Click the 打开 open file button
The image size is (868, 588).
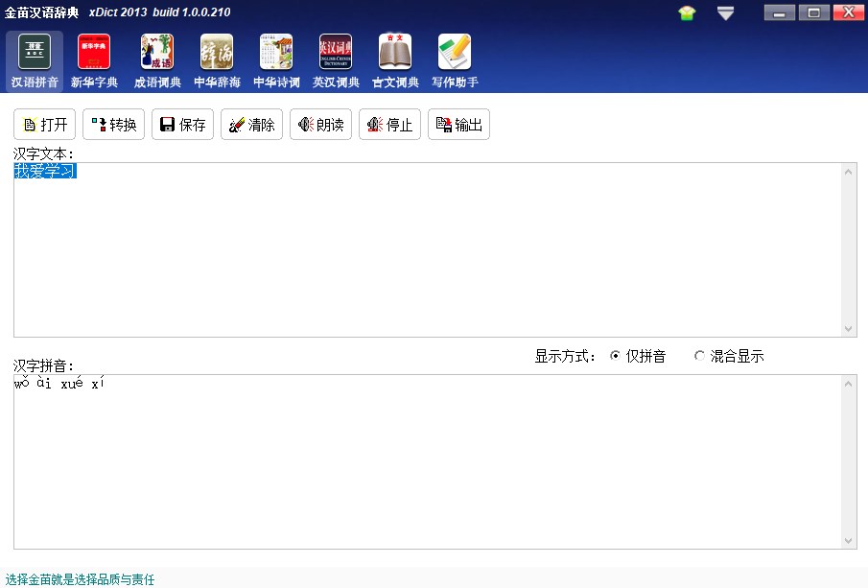tap(45, 124)
